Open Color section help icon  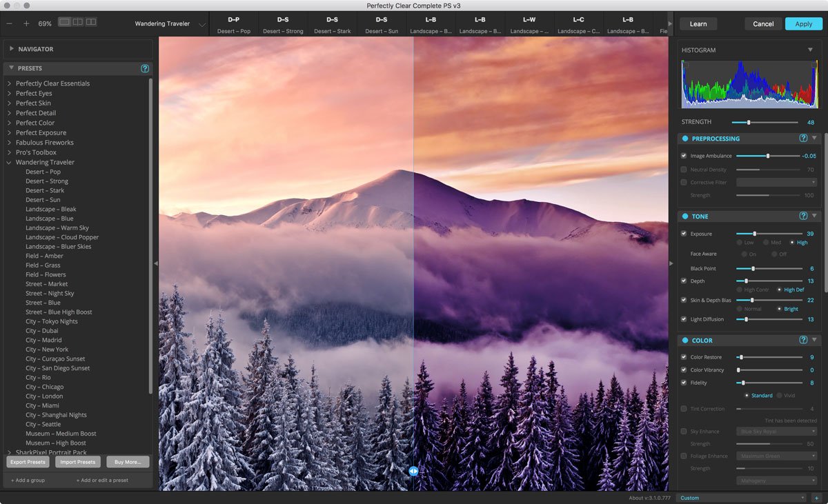803,341
